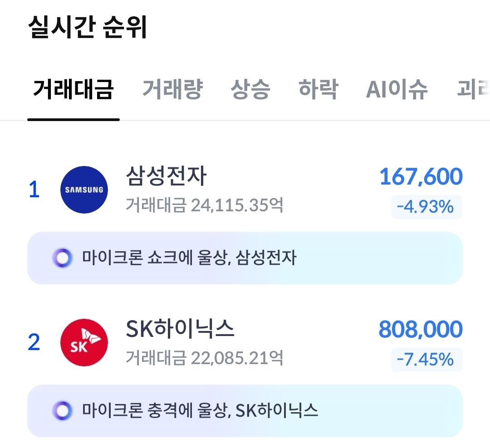Open the 상승 tab
The width and height of the screenshot is (490, 448).
[250, 89]
